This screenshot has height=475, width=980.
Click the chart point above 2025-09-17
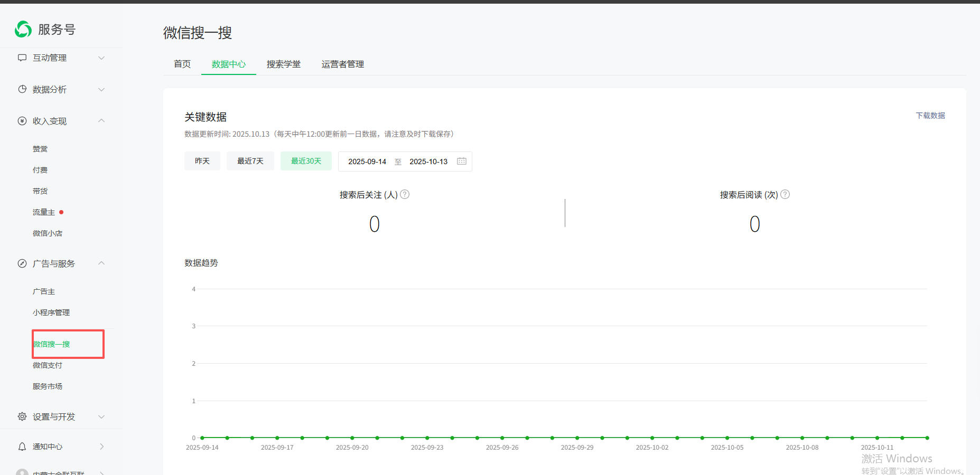click(x=277, y=438)
